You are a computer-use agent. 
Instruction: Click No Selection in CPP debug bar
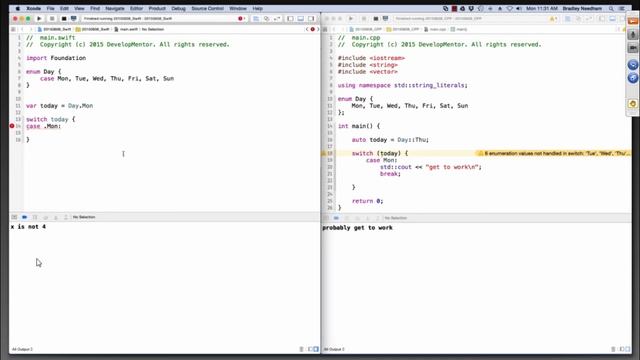tap(396, 218)
